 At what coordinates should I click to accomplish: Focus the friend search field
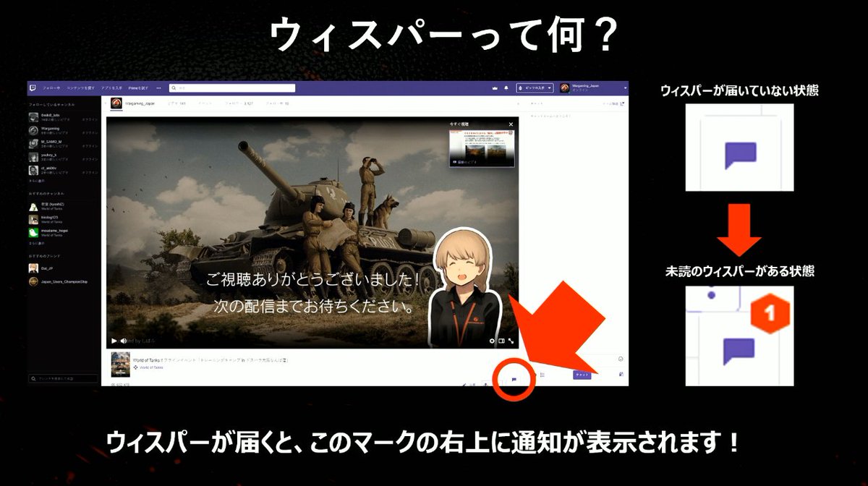[62, 378]
